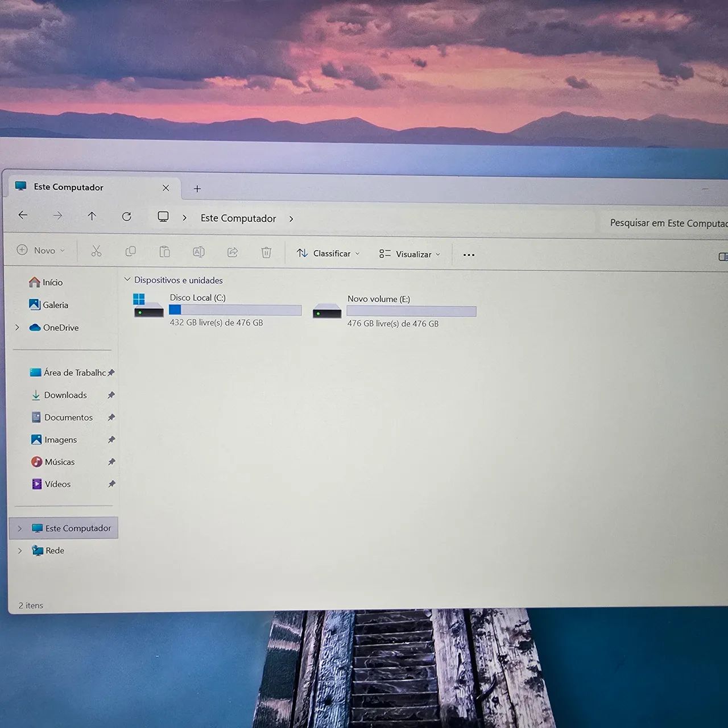Click the Delete trash icon
This screenshot has width=728, height=728.
pyautogui.click(x=266, y=253)
